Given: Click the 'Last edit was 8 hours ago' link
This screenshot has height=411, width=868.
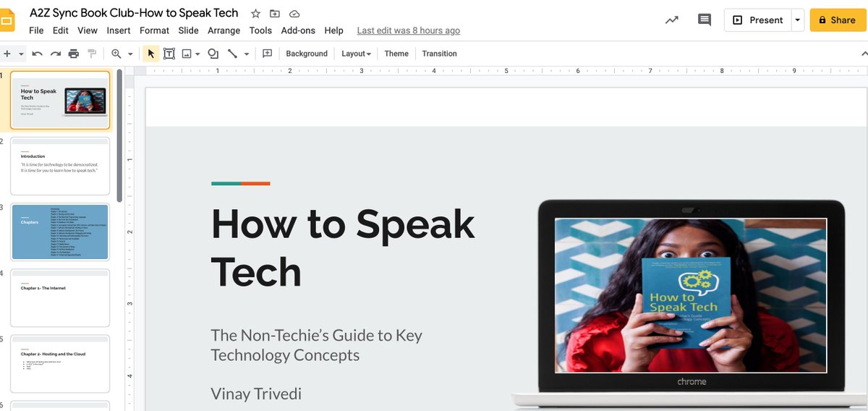Looking at the screenshot, I should click(409, 30).
